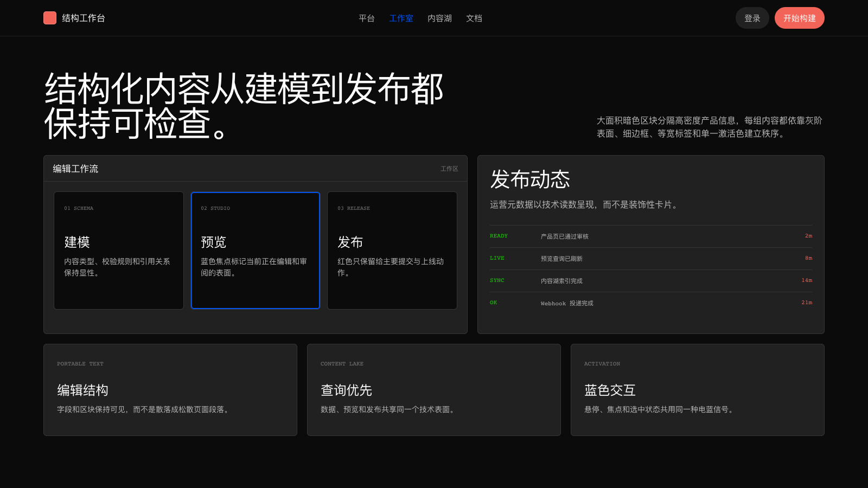The image size is (868, 488).
Task: Open the 内容湖 nav item
Action: point(439,18)
